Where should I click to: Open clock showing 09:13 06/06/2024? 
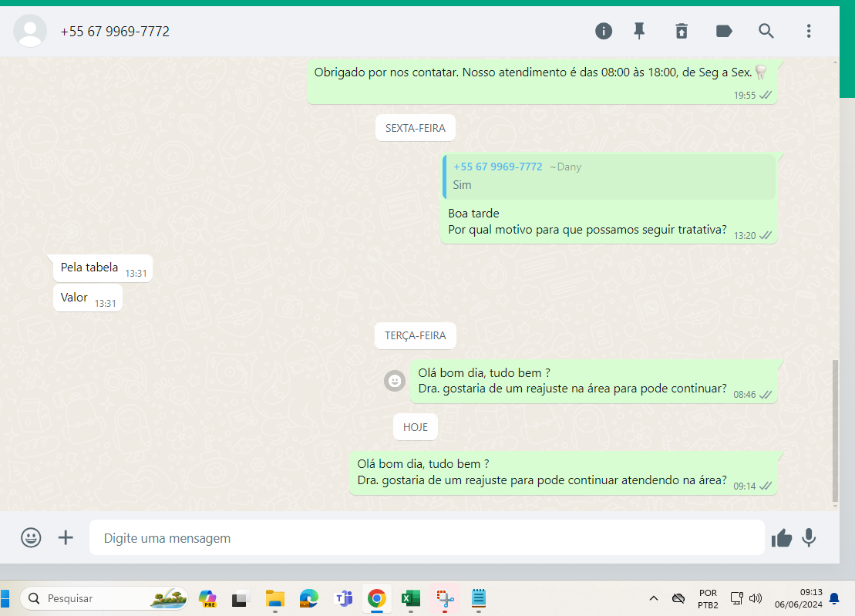[x=798, y=598]
